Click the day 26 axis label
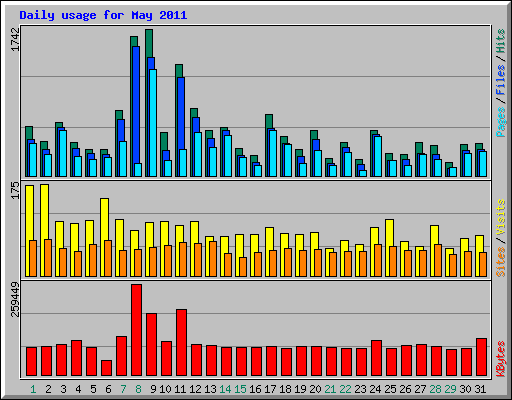This screenshot has height=400, width=512. [405, 389]
